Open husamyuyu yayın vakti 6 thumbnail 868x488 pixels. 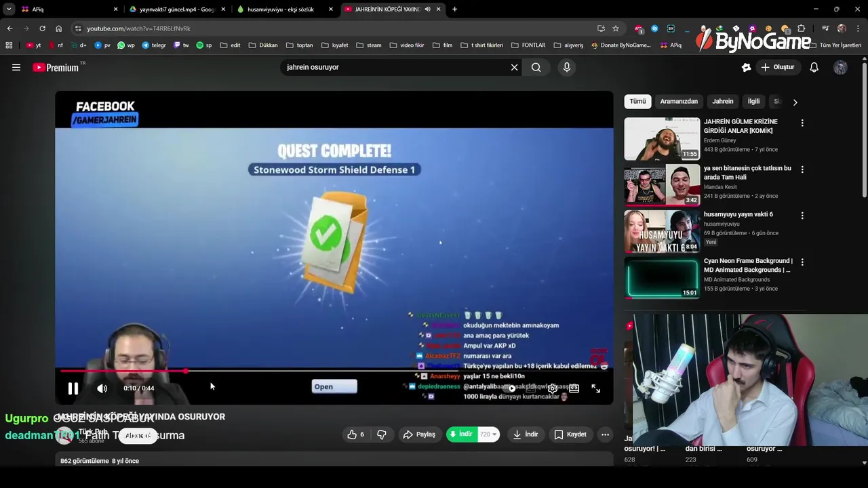[662, 232]
